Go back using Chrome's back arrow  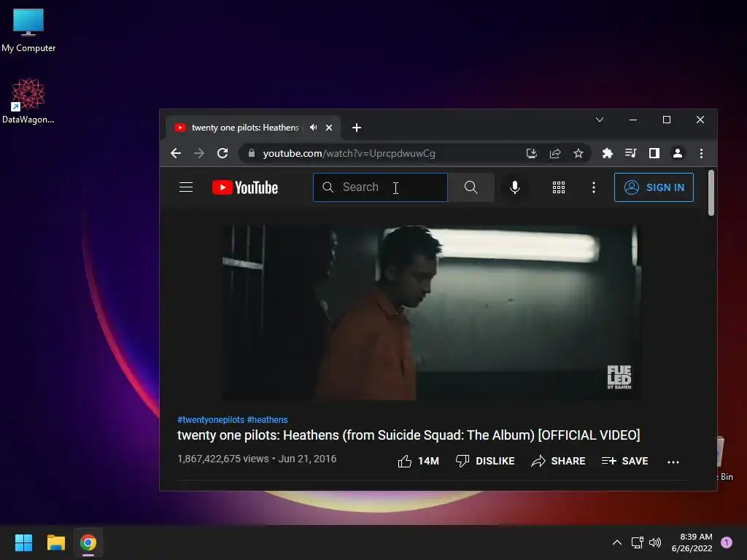click(x=176, y=153)
